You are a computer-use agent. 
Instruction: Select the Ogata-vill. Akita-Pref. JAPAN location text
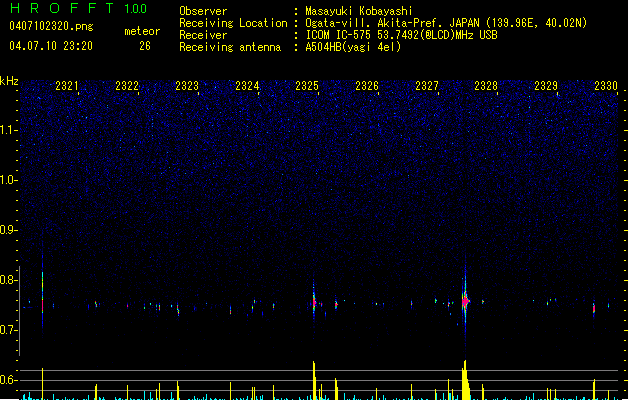pyautogui.click(x=446, y=23)
